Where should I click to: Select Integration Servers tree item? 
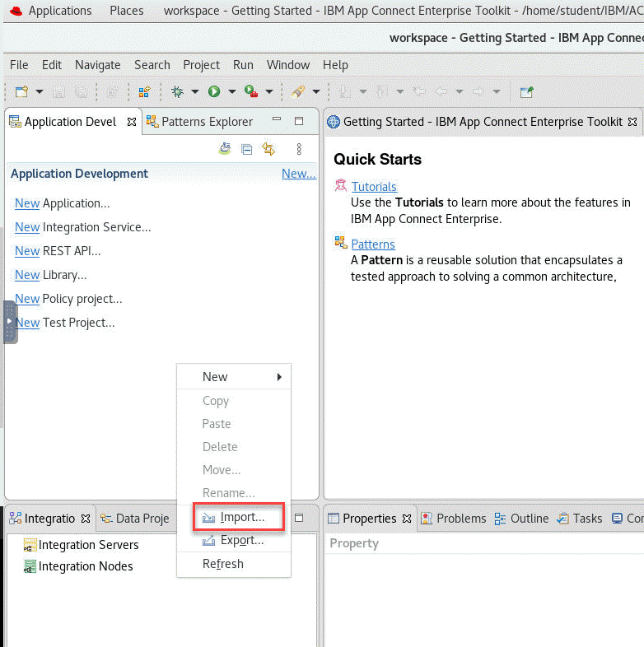click(x=88, y=545)
